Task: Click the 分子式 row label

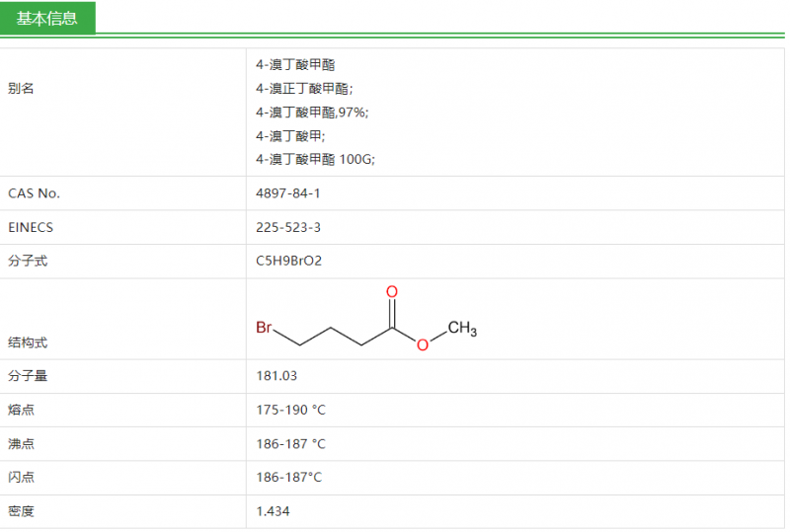Action: coord(28,262)
